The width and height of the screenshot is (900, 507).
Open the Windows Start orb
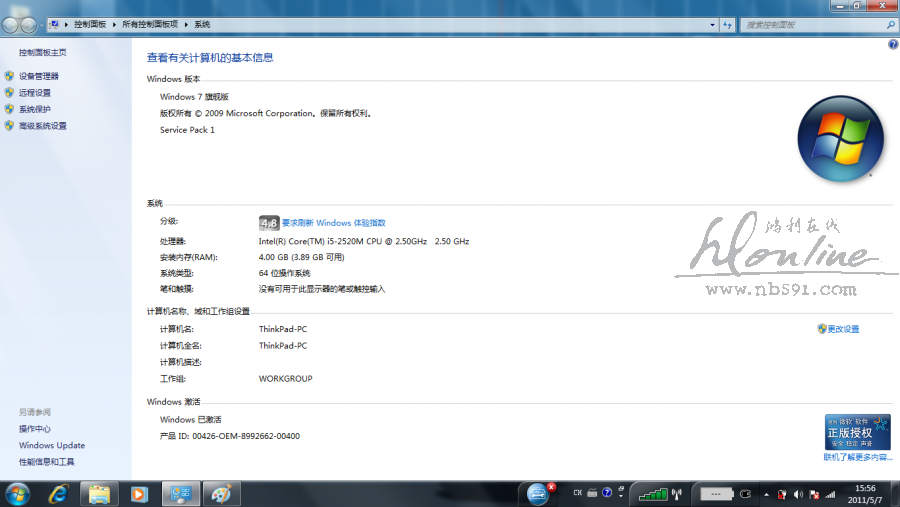(17, 494)
